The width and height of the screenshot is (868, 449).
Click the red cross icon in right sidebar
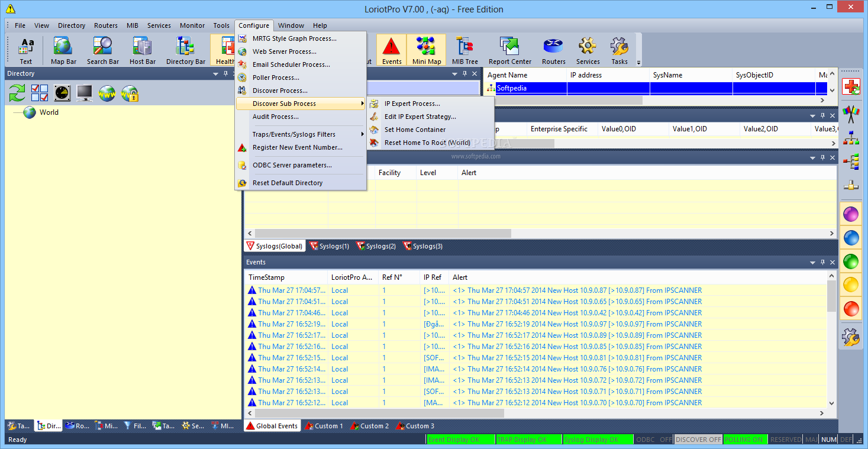pyautogui.click(x=851, y=87)
